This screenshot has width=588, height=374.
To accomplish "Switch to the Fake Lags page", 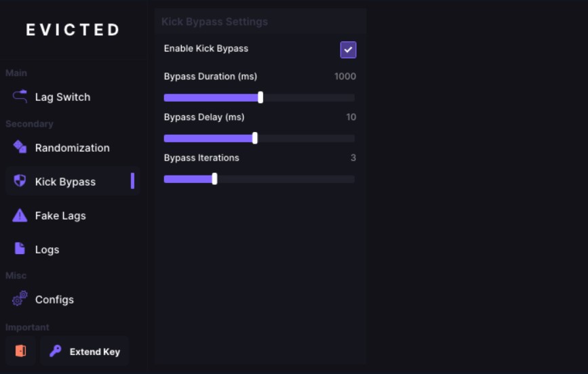I will point(60,215).
